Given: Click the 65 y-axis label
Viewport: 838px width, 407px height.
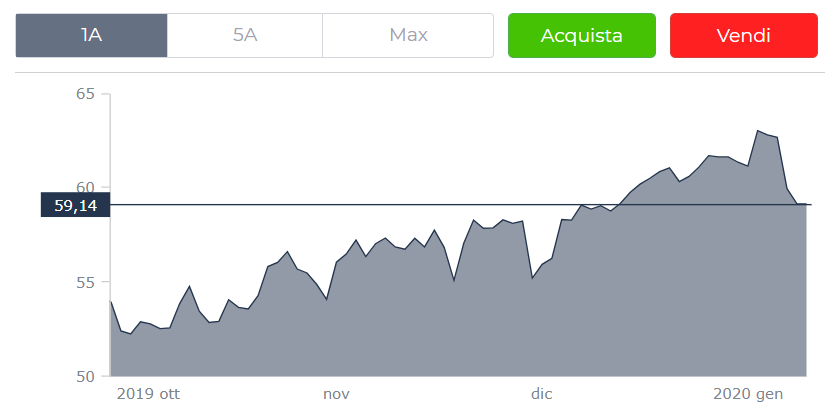Looking at the screenshot, I should tap(85, 94).
